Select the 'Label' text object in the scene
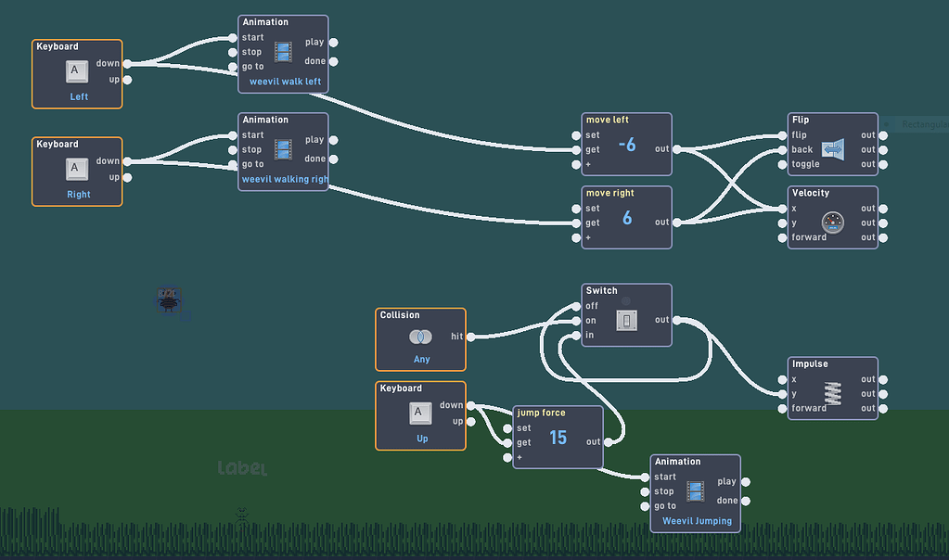 coord(242,467)
